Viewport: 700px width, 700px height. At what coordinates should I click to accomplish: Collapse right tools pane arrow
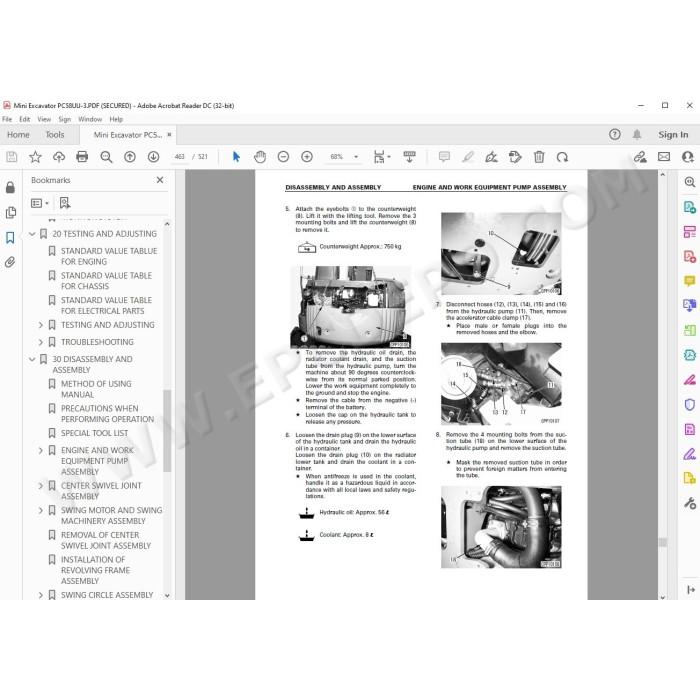click(x=691, y=590)
